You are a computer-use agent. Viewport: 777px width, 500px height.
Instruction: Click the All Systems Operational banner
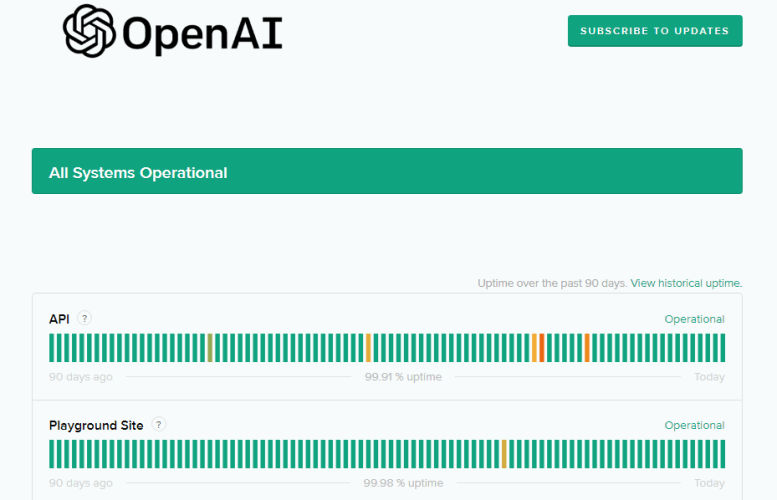click(x=387, y=171)
